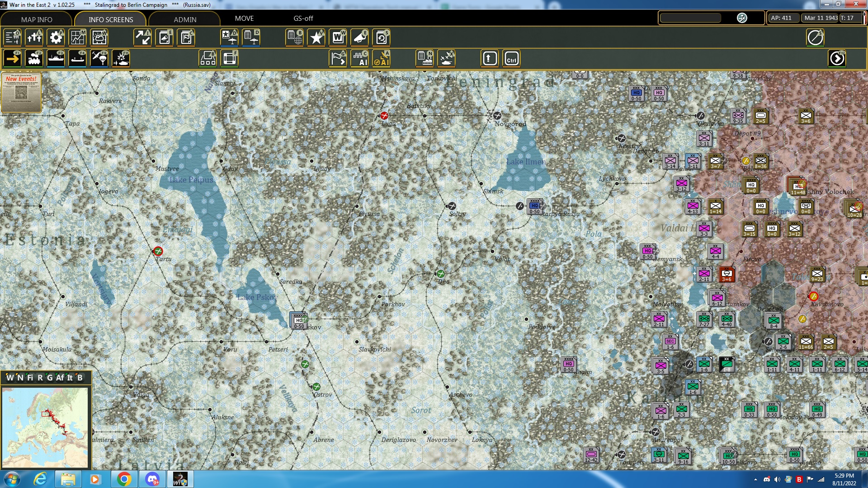This screenshot has height=488, width=868.
Task: Switch to the ADMIN tab
Action: click(x=185, y=19)
